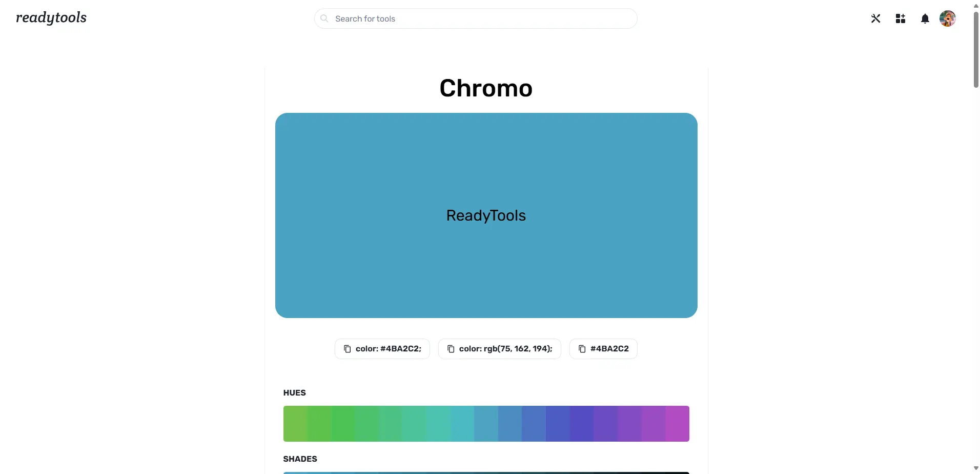980x474 pixels.
Task: Click the search magnifier icon
Action: tap(324, 18)
